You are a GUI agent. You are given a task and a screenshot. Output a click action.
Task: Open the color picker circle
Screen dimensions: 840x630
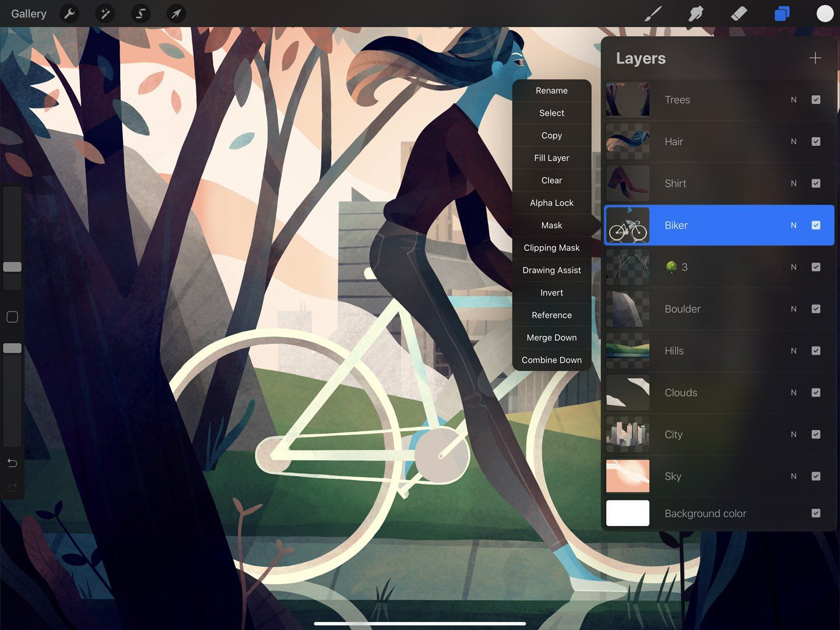click(x=824, y=13)
